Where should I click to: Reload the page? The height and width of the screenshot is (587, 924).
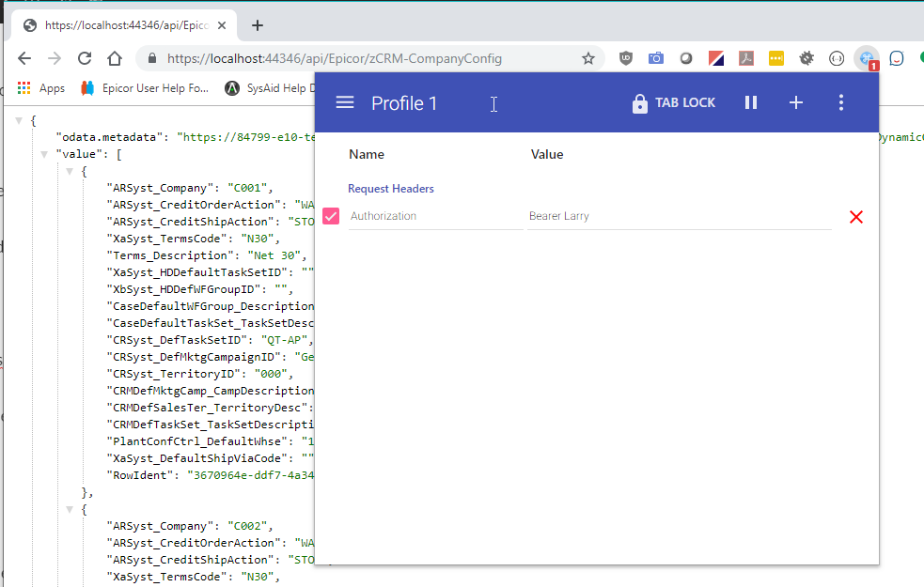point(85,58)
